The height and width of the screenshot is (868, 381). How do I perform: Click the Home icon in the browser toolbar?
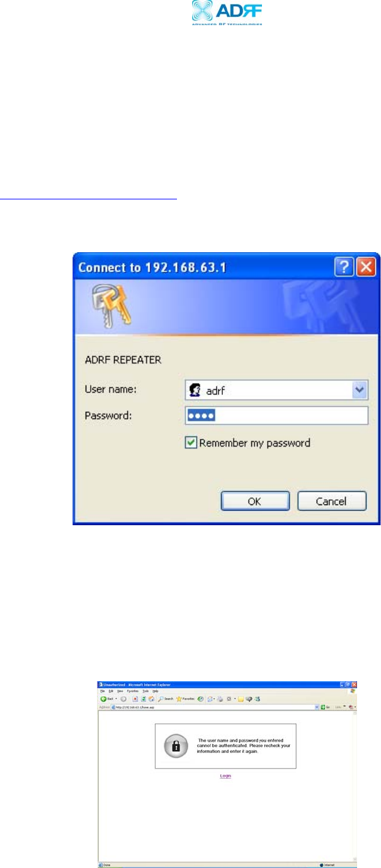[152, 699]
